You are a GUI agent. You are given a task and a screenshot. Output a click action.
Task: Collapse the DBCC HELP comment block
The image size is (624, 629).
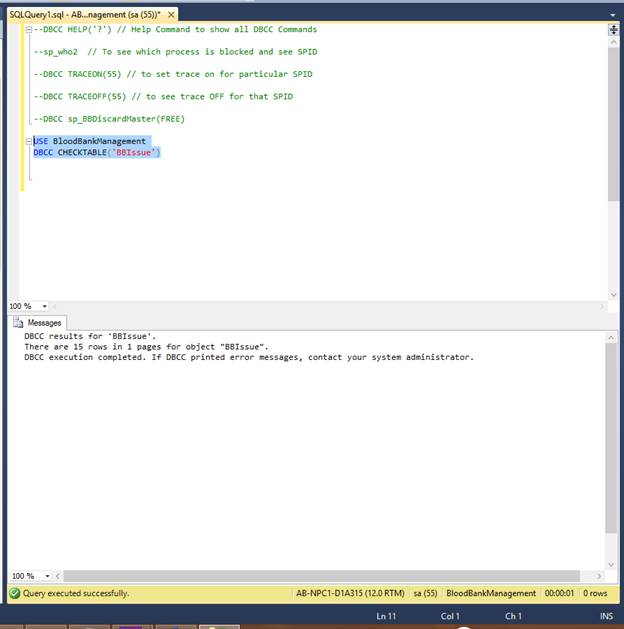coord(29,30)
